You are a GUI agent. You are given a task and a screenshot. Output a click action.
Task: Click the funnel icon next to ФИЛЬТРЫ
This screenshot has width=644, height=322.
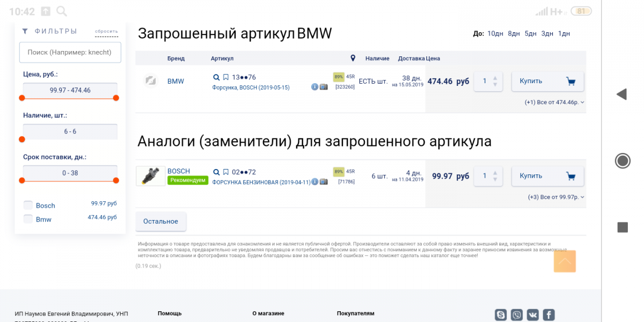click(x=25, y=31)
